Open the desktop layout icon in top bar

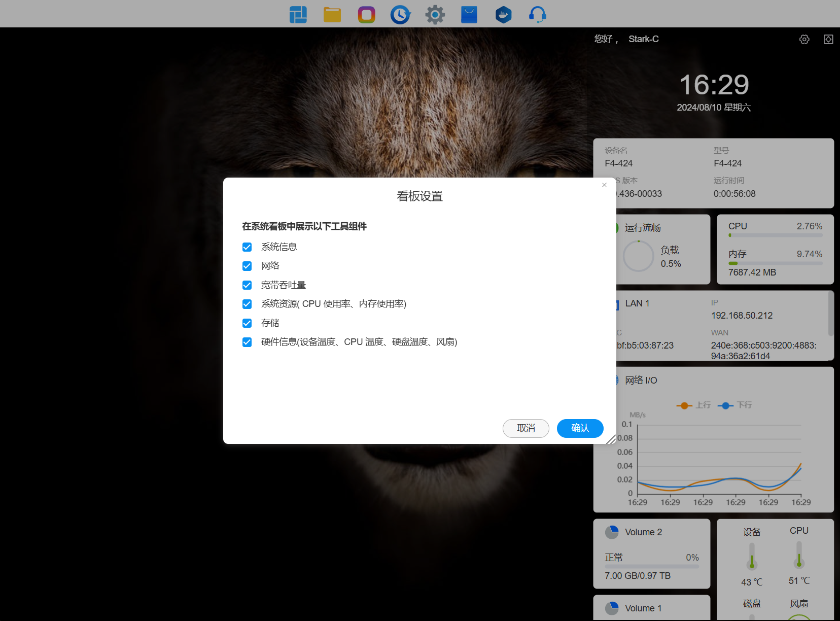[298, 15]
